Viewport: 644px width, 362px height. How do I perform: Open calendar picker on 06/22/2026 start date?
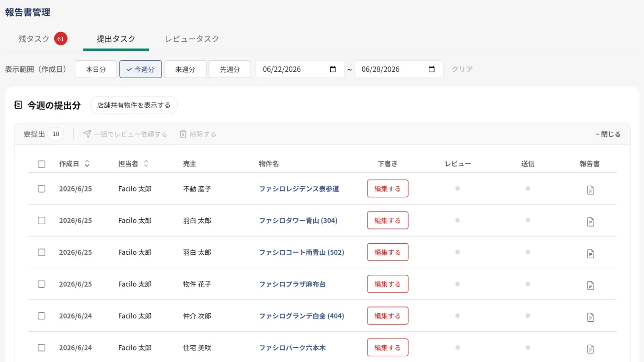coord(333,69)
